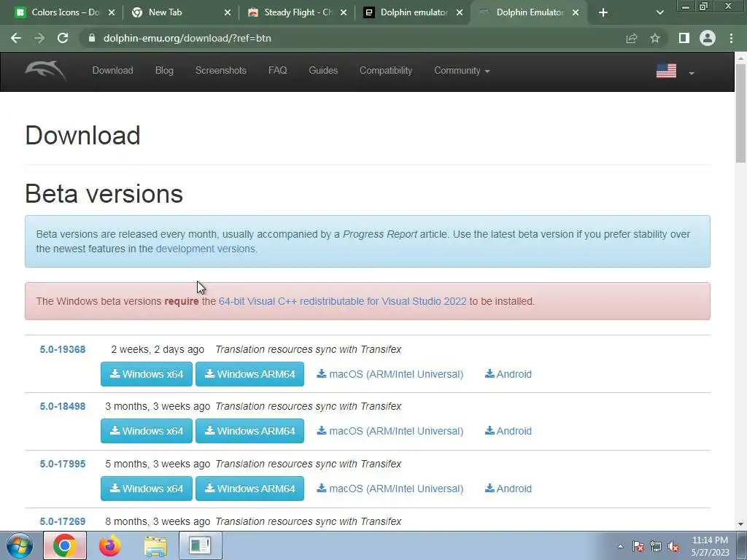Open the Blog nav item
Screen dimensions: 747x560
[x=164, y=71]
